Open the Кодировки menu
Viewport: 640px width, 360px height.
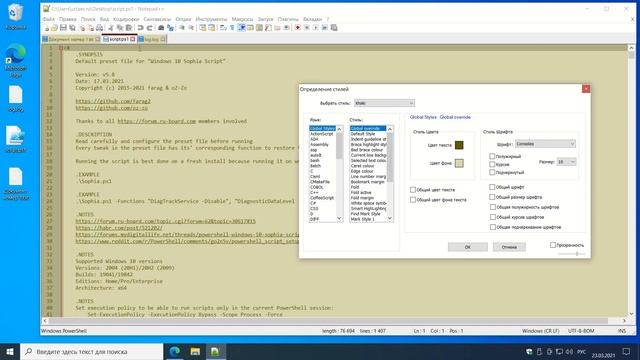click(126, 19)
